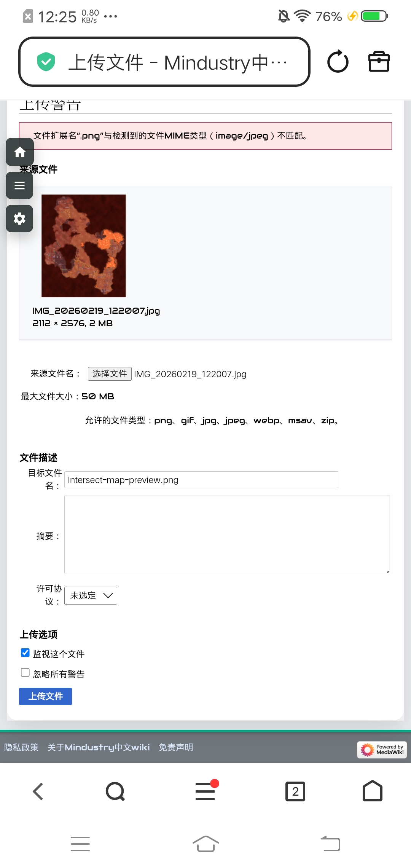This screenshot has width=411, height=868.
Task: Go back with browser back arrow
Action: (38, 791)
